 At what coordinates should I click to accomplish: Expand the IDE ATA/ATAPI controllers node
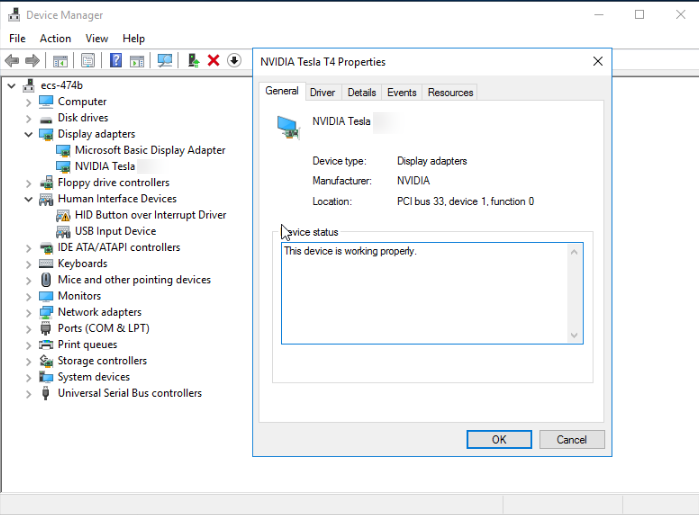tap(29, 248)
